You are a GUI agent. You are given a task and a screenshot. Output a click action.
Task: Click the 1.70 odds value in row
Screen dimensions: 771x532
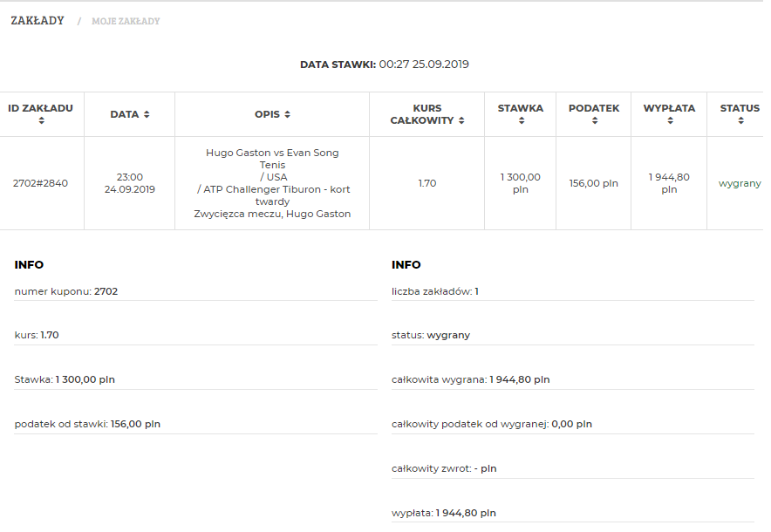427,183
